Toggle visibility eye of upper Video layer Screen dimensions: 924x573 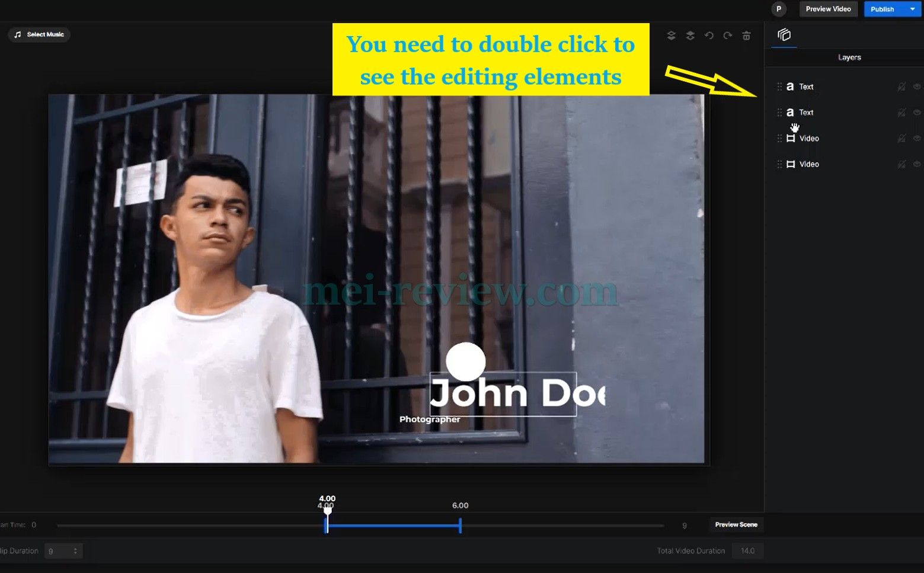pos(917,139)
